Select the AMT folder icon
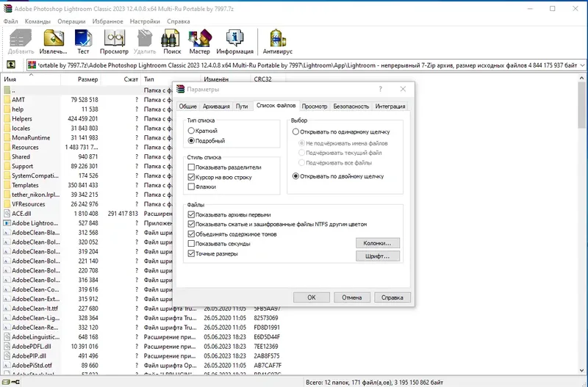Screen dimensions: 588x387 [7, 100]
